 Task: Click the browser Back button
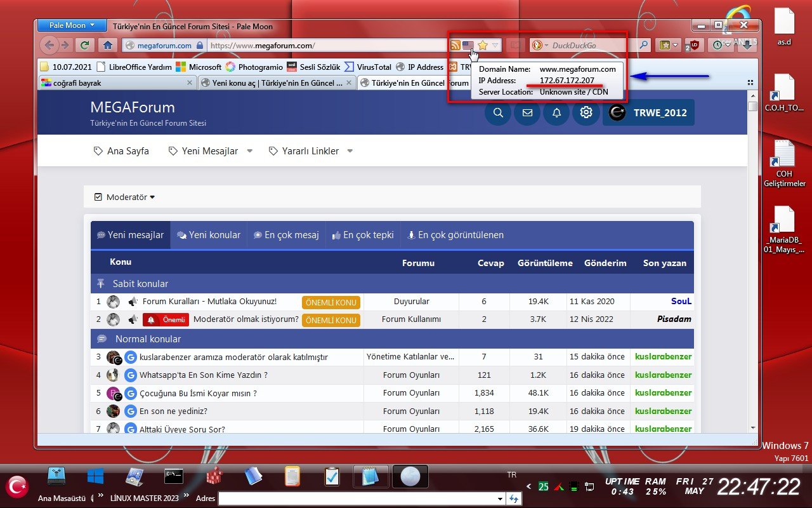(x=49, y=45)
